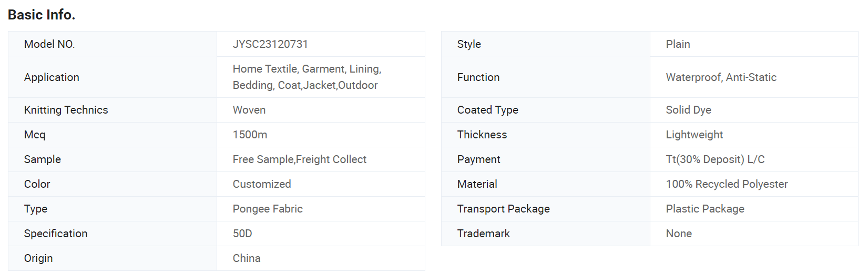Select the Customized color value
This screenshot has width=868, height=273.
coord(262,184)
